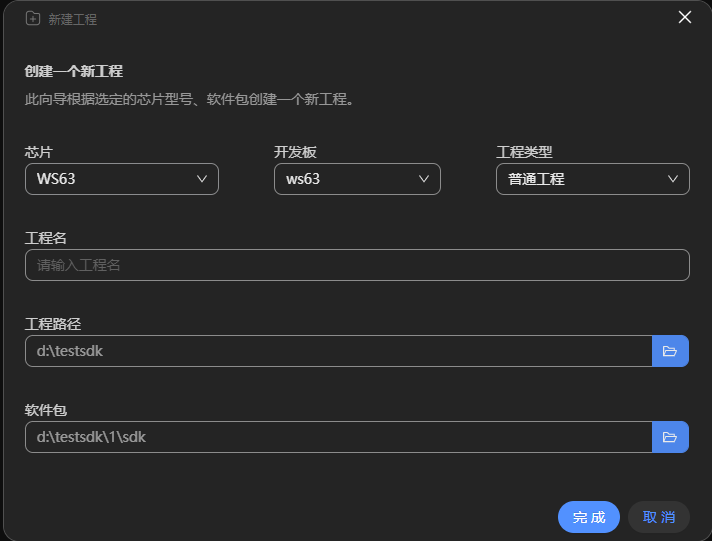Click the 新建工程 title text
This screenshot has width=712, height=541.
pyautogui.click(x=73, y=19)
